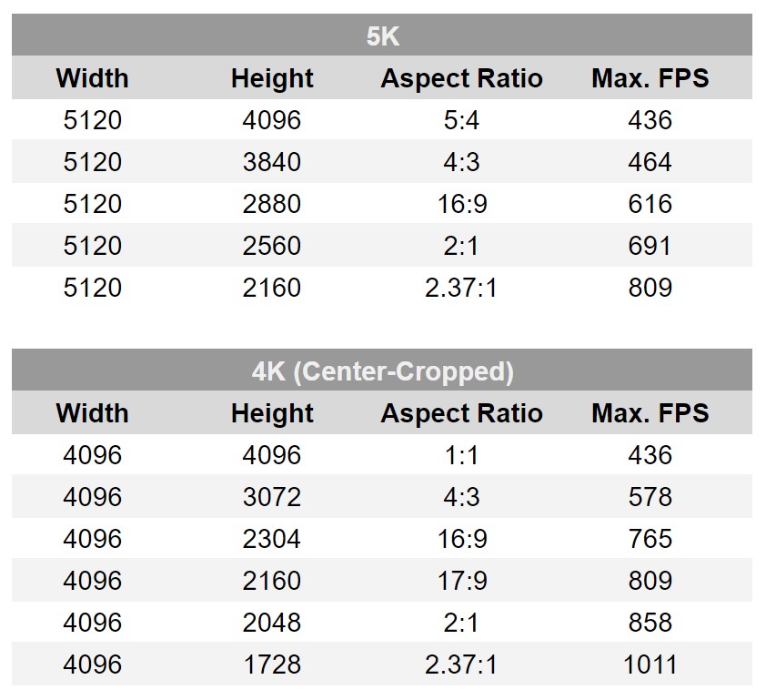Click the 17:9 aspect ratio cell
Screen dimensions: 766x700
click(462, 581)
